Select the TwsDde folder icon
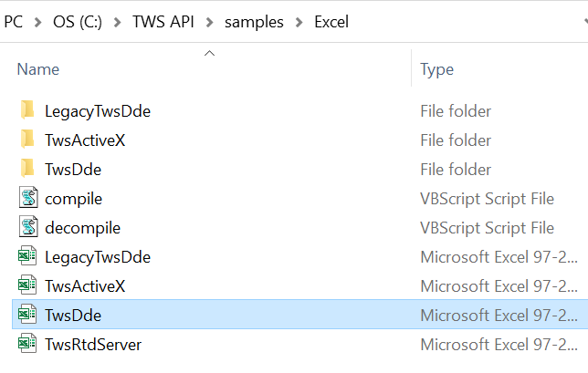This screenshot has height=373, width=588. click(27, 169)
